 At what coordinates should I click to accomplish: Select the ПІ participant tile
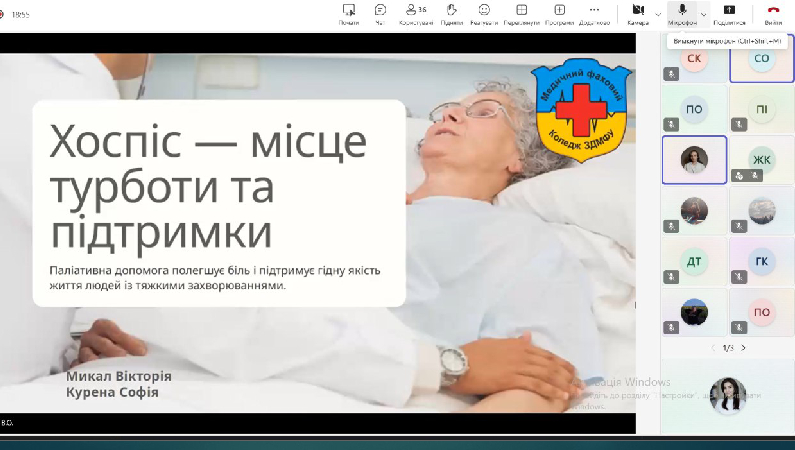pos(762,109)
